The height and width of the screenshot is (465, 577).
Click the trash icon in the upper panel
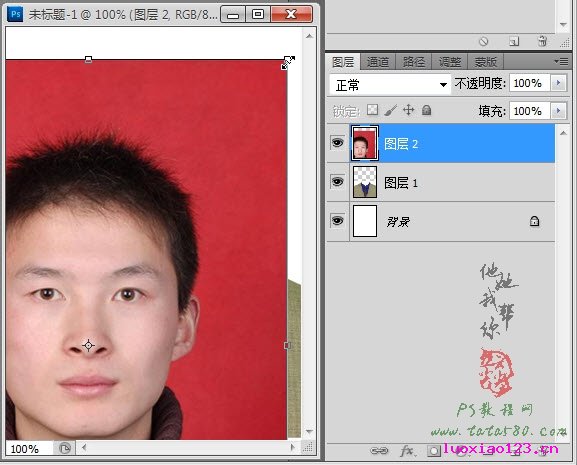point(542,41)
